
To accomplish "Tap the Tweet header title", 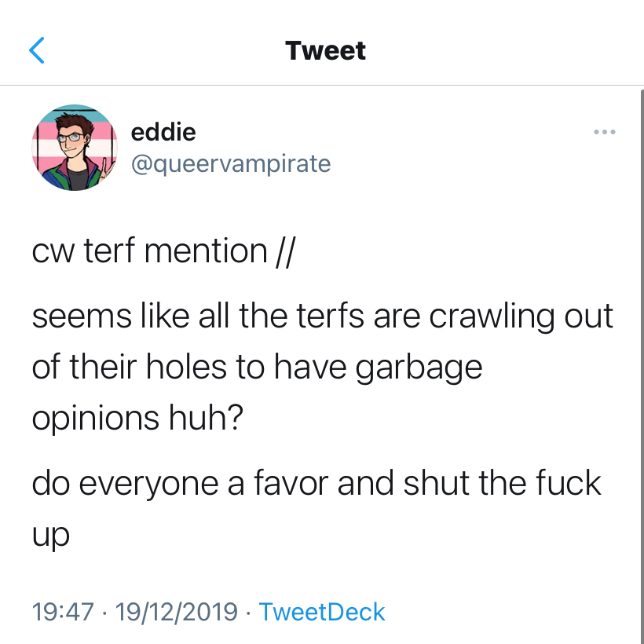I will click(x=325, y=51).
